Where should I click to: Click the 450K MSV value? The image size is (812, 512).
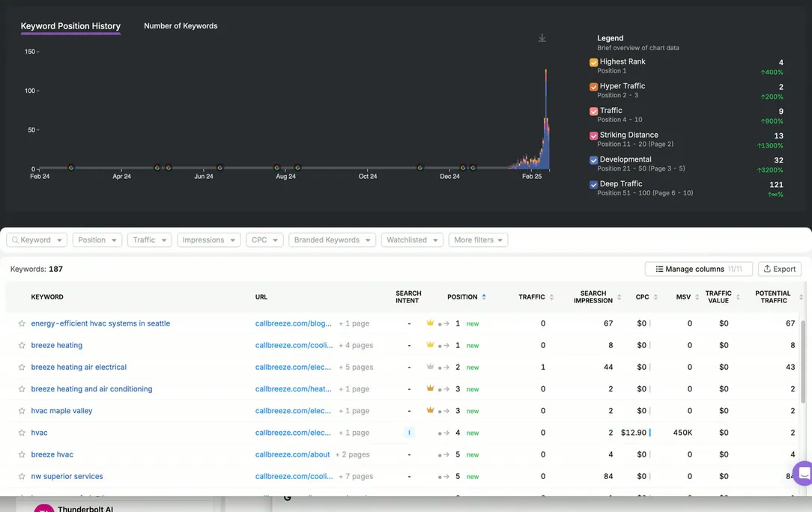pos(682,433)
